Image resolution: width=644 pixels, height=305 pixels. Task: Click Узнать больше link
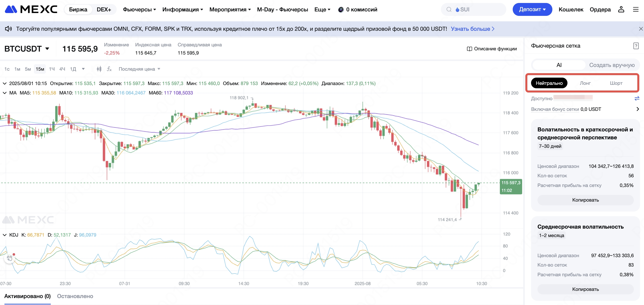tap(473, 29)
